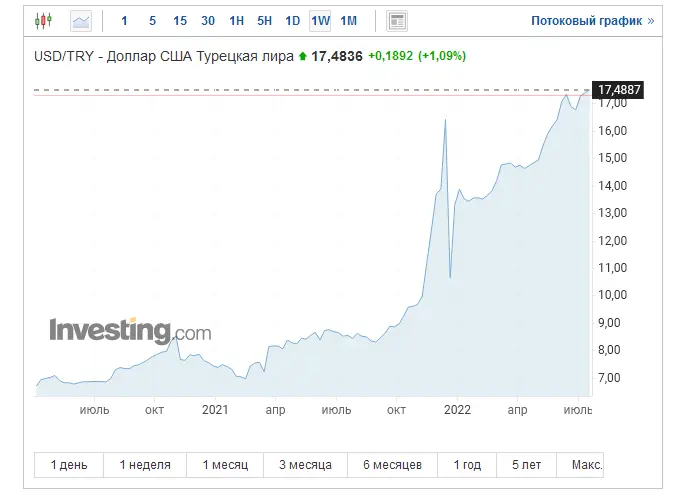Show the Макс. range

(580, 464)
